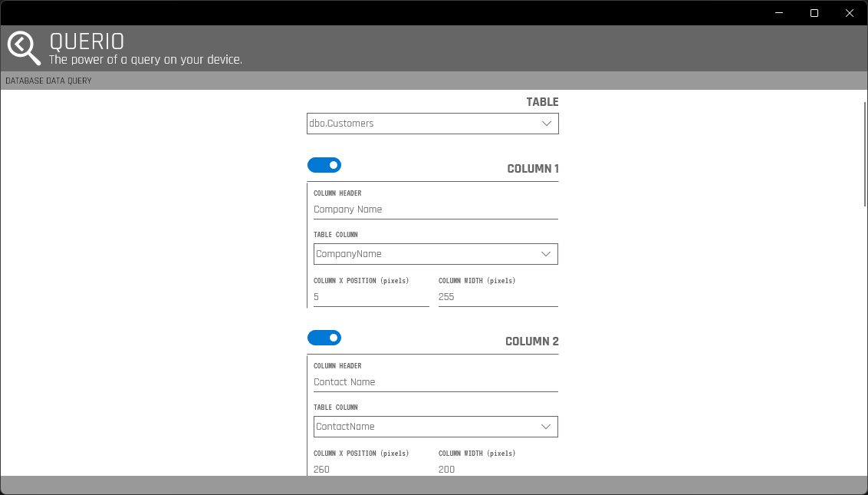
Task: Click Column 2 X position field showing 260
Action: (371, 468)
